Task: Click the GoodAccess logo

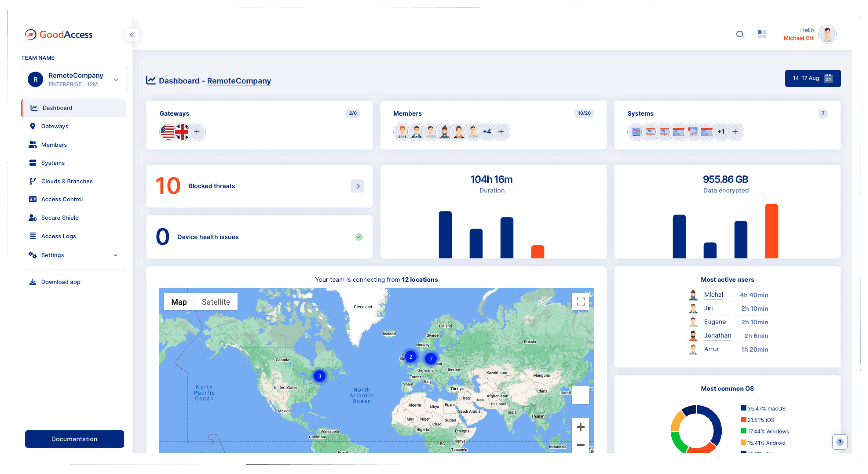Action: [x=59, y=34]
